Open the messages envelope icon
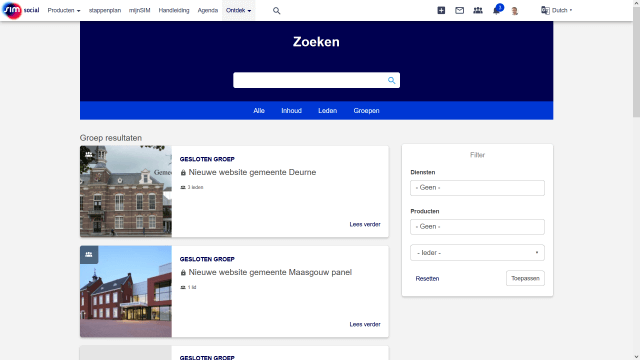The image size is (640, 360). (459, 10)
